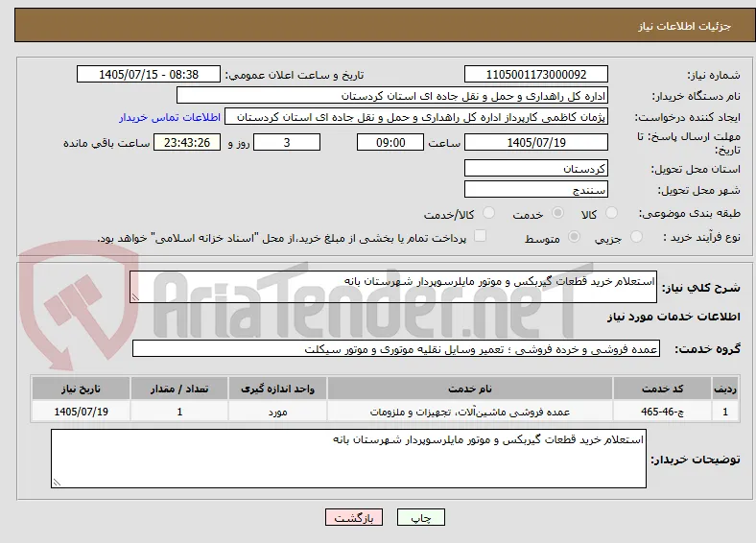
Task: Click the اطلاعات خدمات مورد نیاز section heading
Action: pos(673,317)
